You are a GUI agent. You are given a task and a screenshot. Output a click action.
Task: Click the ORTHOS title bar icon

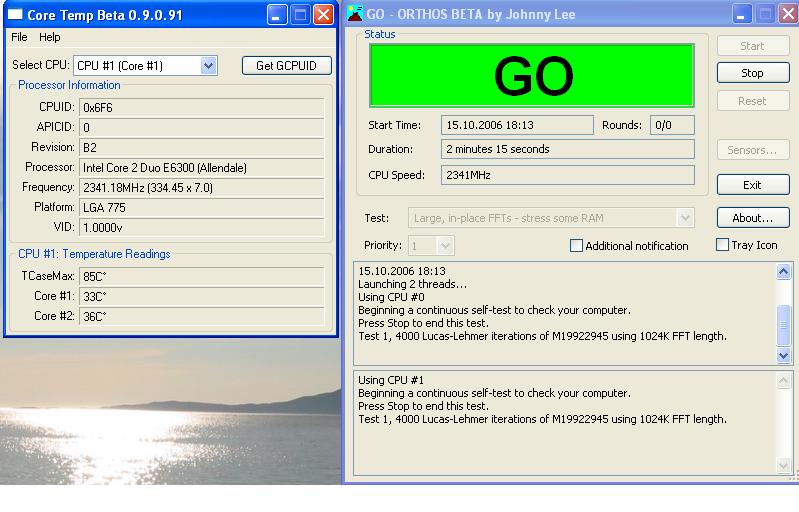355,14
